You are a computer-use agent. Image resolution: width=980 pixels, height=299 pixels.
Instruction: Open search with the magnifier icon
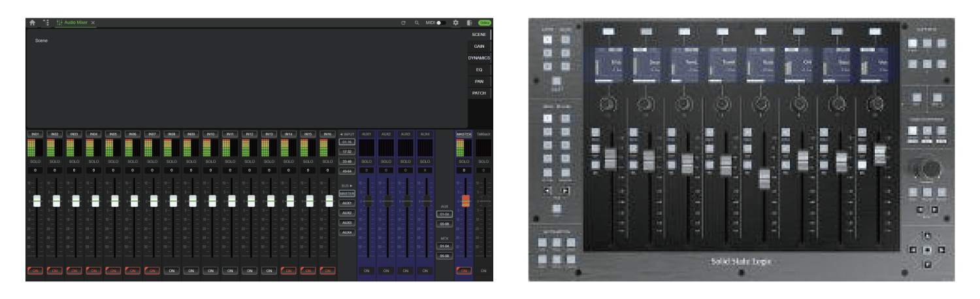417,23
